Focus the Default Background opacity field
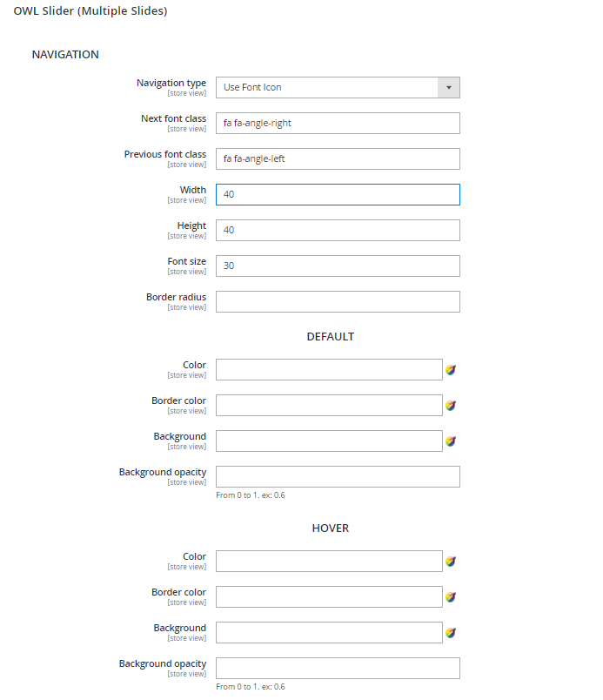The image size is (603, 700). (x=338, y=477)
